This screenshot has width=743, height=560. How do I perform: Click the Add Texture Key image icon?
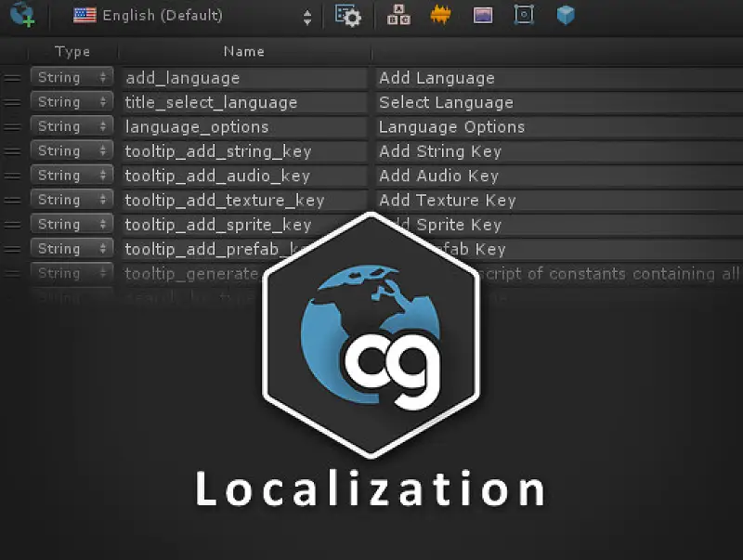pyautogui.click(x=483, y=16)
